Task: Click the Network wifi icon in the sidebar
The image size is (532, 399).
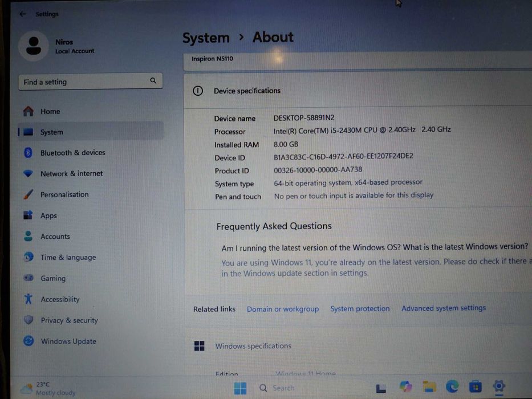Action: click(28, 173)
